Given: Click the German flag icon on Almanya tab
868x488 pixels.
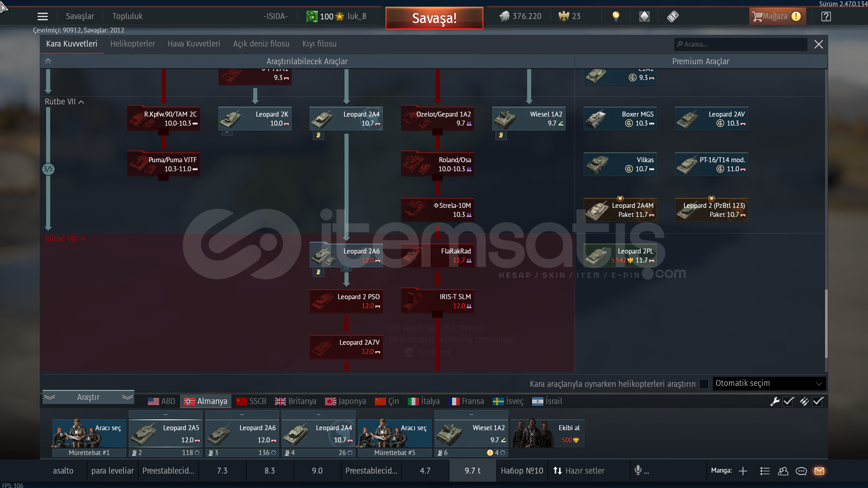Looking at the screenshot, I should tap(189, 401).
